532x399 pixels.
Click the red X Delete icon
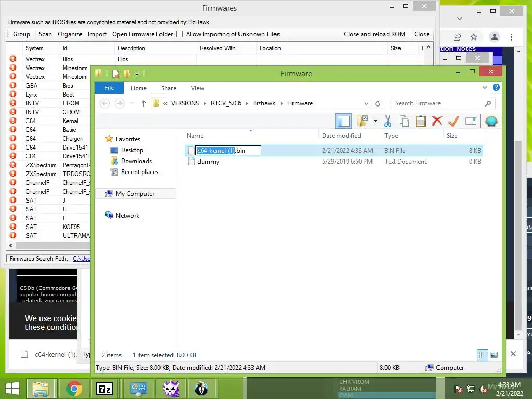[437, 121]
